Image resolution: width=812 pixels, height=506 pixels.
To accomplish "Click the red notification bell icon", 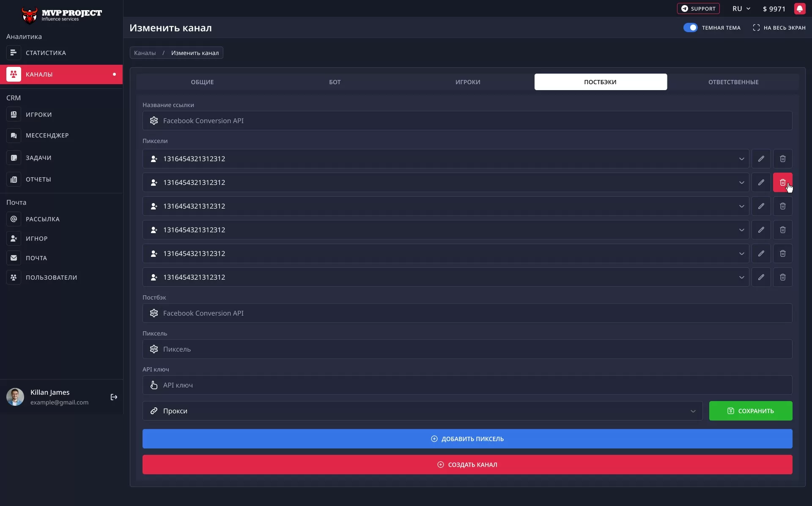I will point(799,8).
